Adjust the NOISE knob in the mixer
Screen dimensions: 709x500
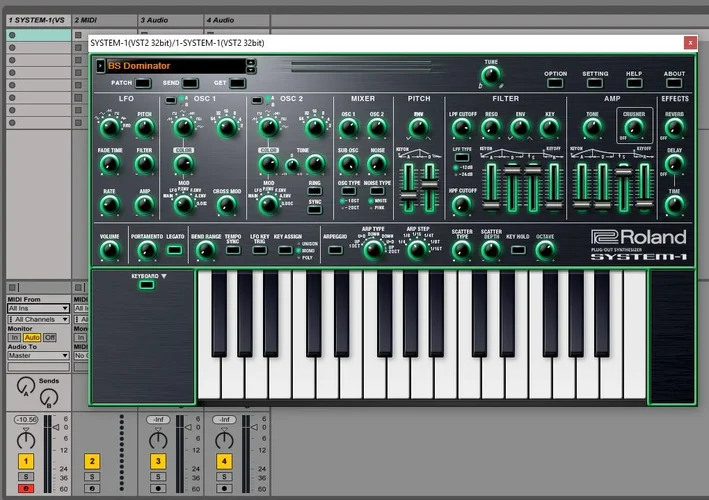pos(377,164)
